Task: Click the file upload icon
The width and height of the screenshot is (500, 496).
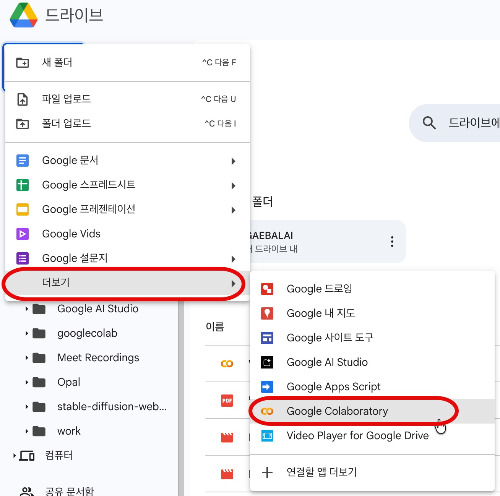Action: coord(22,99)
